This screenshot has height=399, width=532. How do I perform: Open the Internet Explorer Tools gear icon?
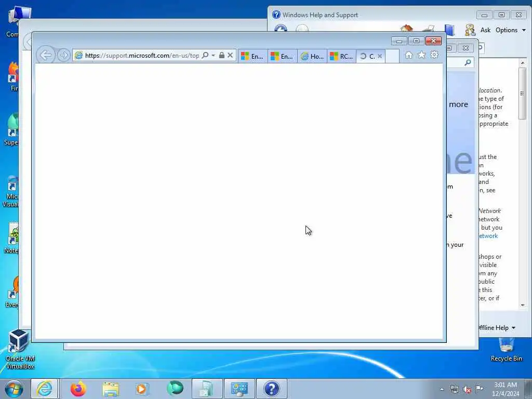pyautogui.click(x=434, y=55)
